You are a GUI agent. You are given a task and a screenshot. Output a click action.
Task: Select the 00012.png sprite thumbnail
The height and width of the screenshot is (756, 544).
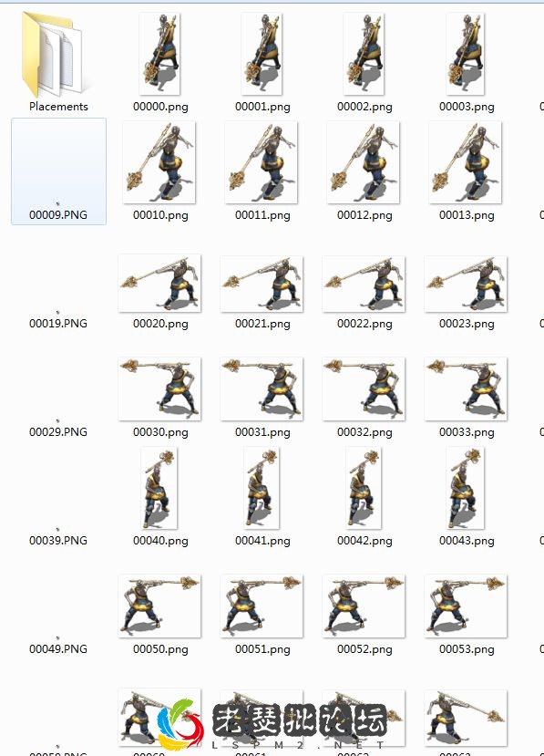[364, 162]
